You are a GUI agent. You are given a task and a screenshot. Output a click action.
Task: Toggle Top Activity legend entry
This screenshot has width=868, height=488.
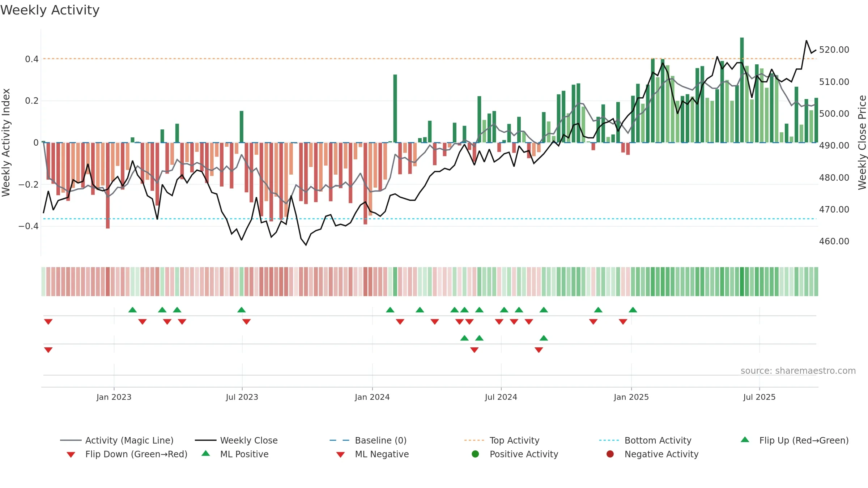502,440
